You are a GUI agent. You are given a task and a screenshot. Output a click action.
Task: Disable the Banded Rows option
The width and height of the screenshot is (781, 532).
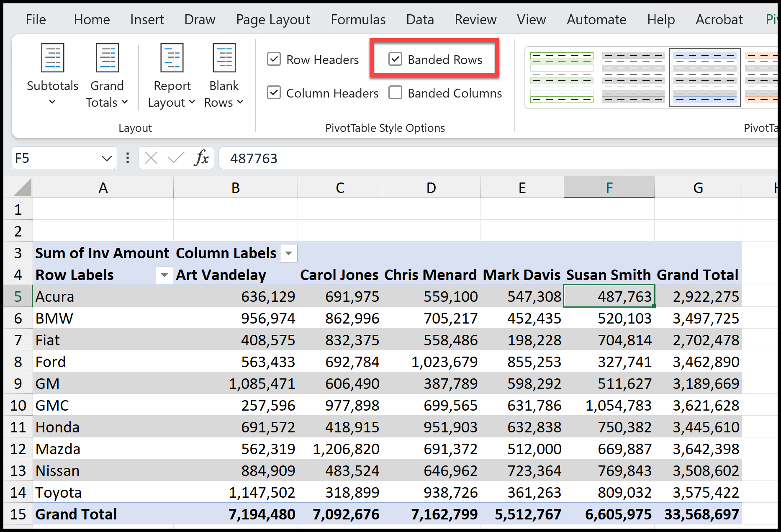pos(395,59)
